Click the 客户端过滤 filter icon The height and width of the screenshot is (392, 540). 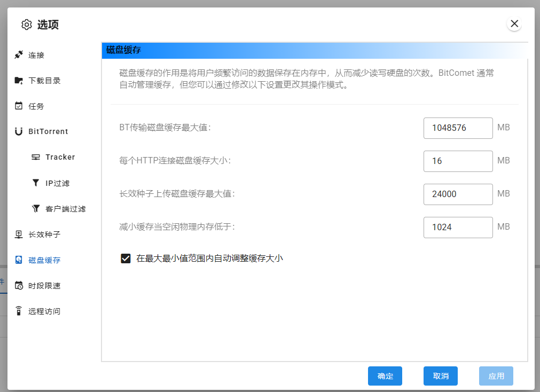(x=36, y=209)
